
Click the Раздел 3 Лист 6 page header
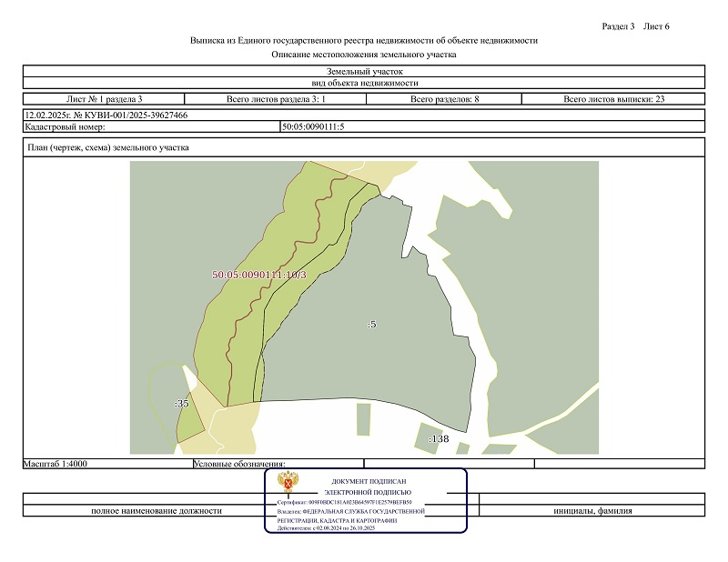pos(635,25)
